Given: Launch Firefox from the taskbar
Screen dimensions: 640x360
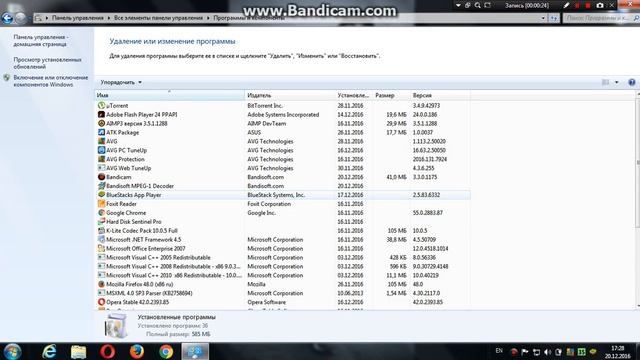Looking at the screenshot, I should coord(137,351).
